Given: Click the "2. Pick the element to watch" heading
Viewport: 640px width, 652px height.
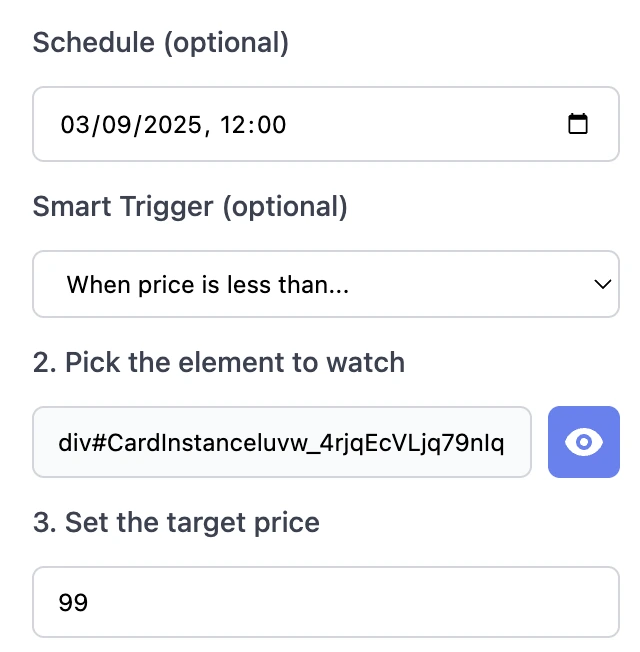Looking at the screenshot, I should click(218, 362).
